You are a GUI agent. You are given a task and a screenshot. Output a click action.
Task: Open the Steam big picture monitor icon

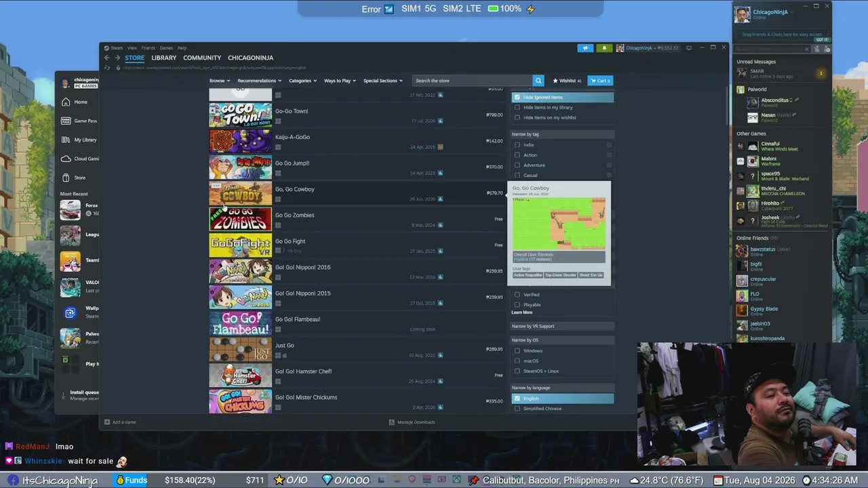(689, 48)
